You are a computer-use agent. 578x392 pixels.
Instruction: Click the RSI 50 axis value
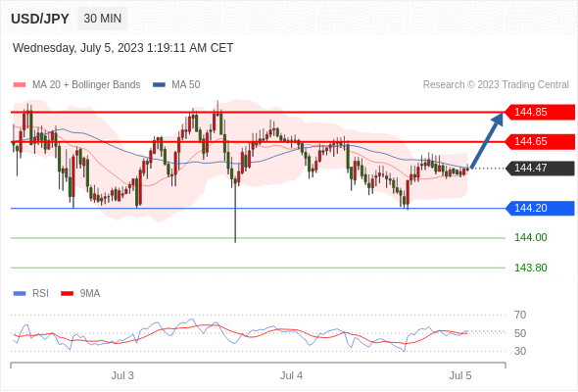[520, 333]
